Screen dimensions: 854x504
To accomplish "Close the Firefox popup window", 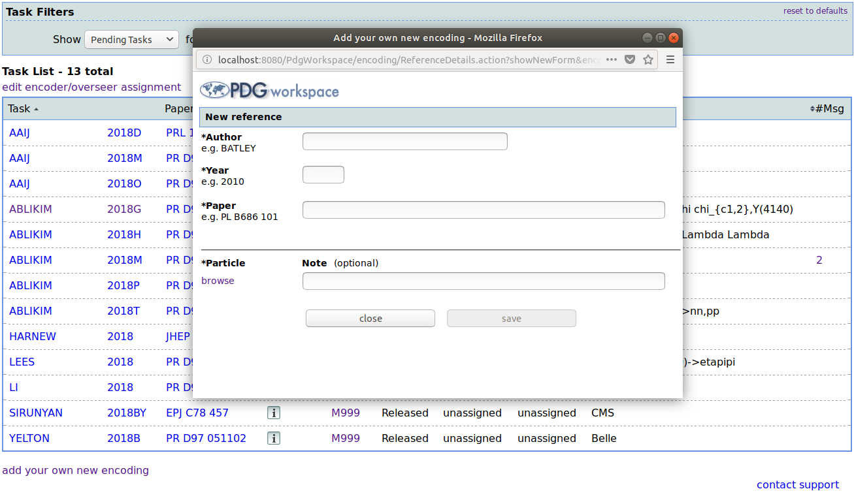I will coord(674,38).
